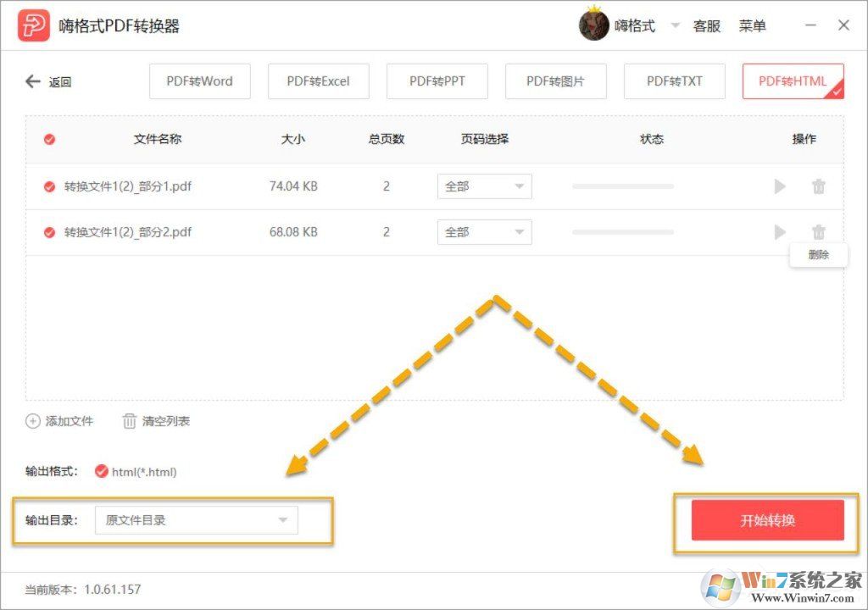The height and width of the screenshot is (610, 868).
Task: Uncheck 转换文件1(2)_部分1.pdf's selection checkbox
Action: pyautogui.click(x=48, y=186)
